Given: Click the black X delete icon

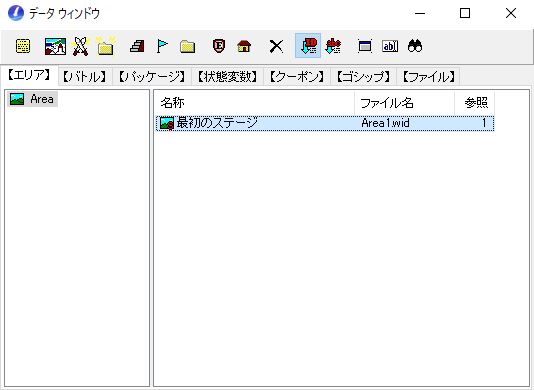Looking at the screenshot, I should (x=276, y=46).
